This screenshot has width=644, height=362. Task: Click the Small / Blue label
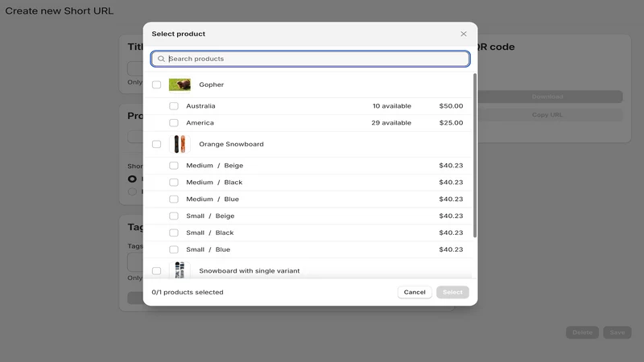(x=208, y=249)
